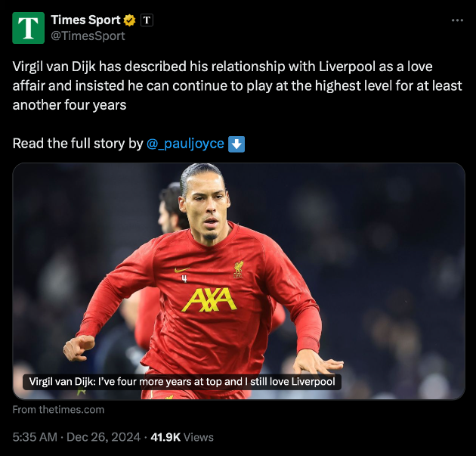Open the @_pauljoyce mention
Image resolution: width=476 pixels, height=456 pixels.
185,144
